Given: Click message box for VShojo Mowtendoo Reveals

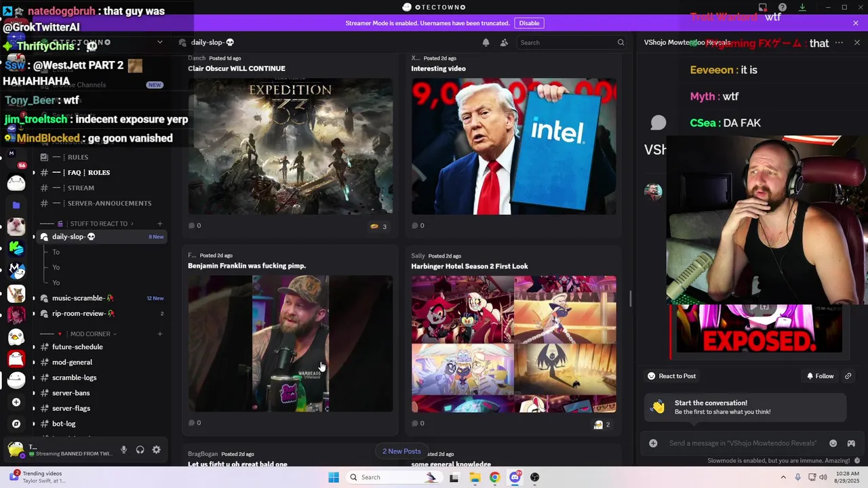Looking at the screenshot, I should pos(743,443).
